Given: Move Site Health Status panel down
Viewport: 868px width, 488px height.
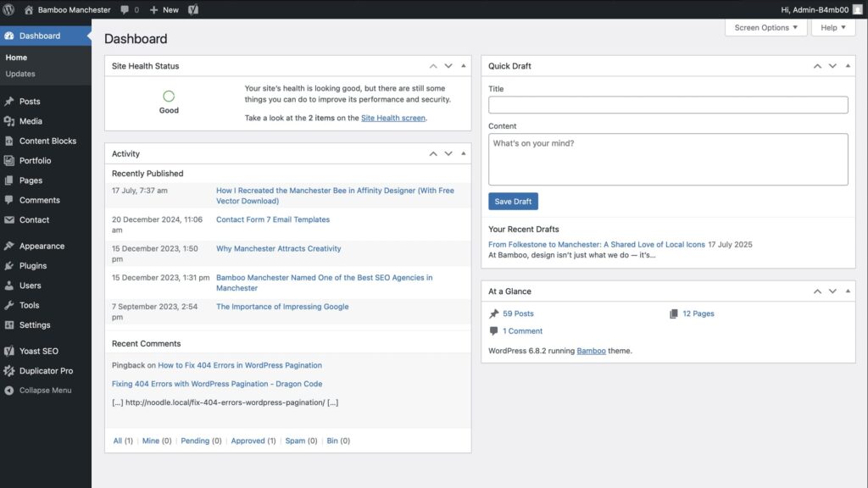Looking at the screenshot, I should (448, 66).
